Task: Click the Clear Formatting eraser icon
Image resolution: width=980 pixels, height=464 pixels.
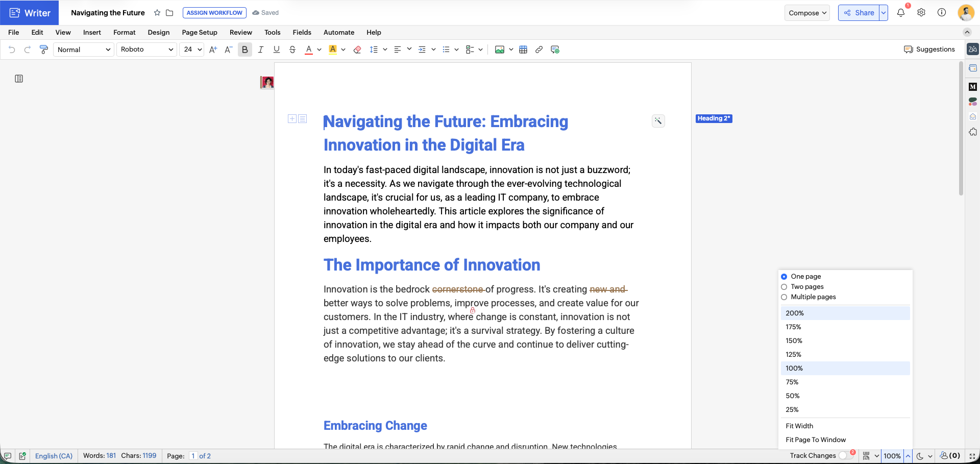Action: tap(357, 50)
